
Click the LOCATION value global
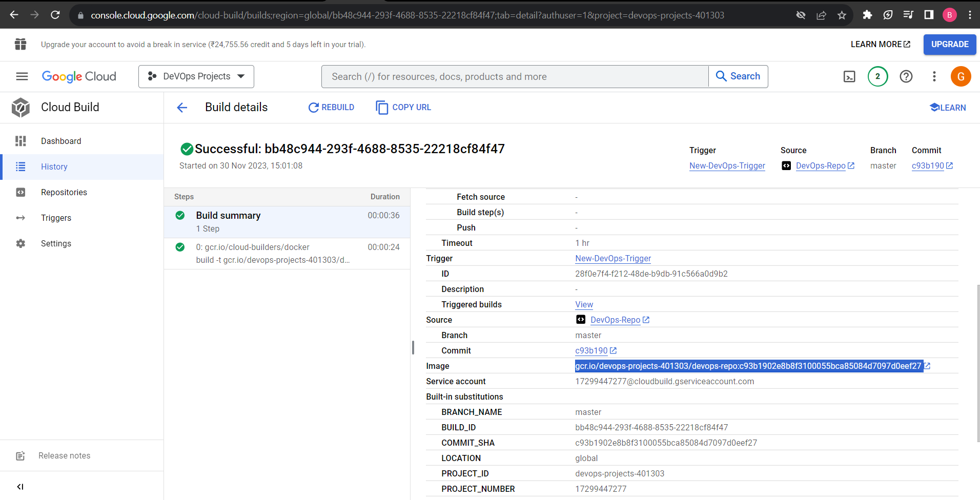586,459
